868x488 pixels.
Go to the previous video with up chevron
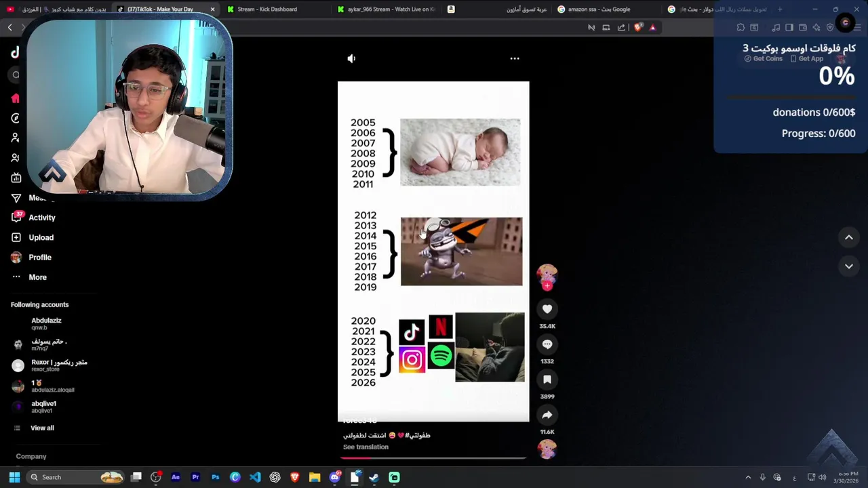[x=849, y=237]
